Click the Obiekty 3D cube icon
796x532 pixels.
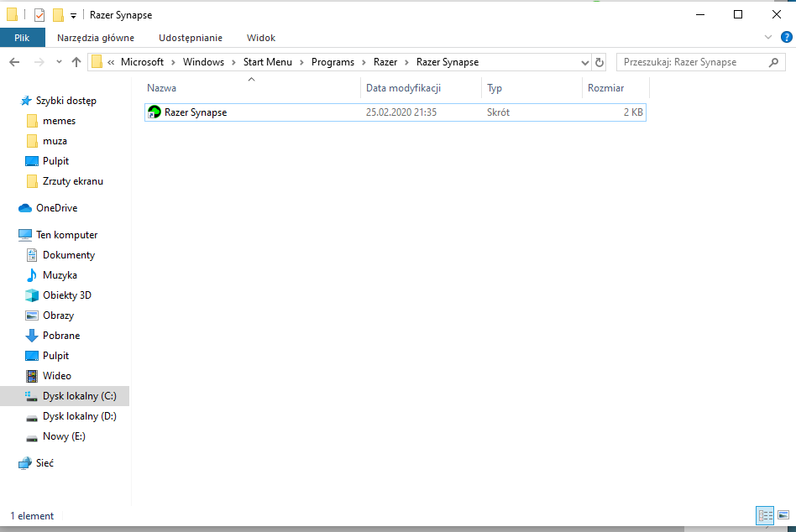coord(31,295)
